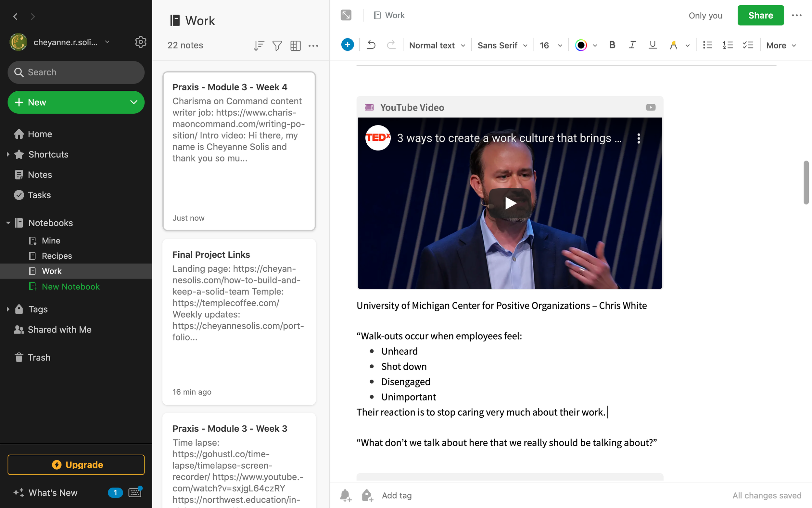Screen dimensions: 812x508
Task: Click the account avatar icon
Action: click(x=19, y=42)
